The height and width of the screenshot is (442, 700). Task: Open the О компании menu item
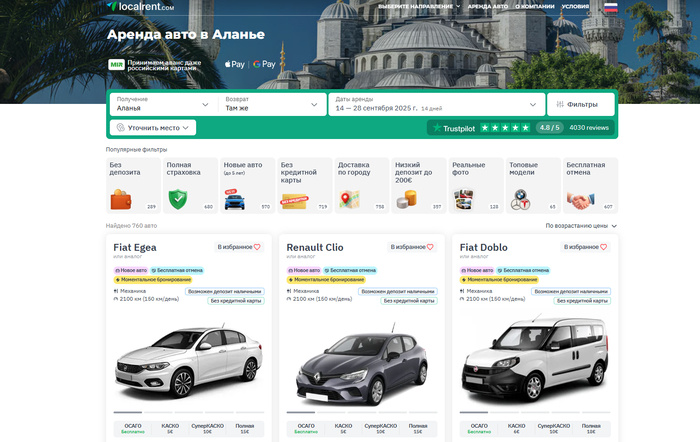pyautogui.click(x=535, y=6)
